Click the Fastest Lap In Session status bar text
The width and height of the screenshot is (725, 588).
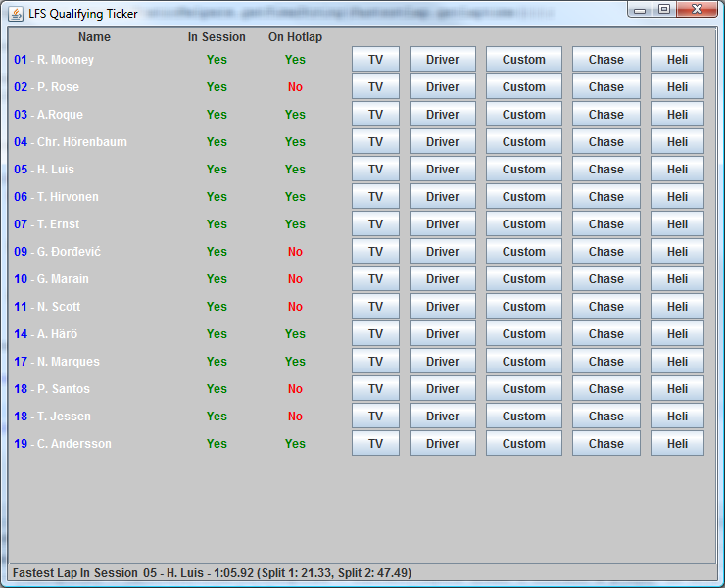[x=212, y=572]
